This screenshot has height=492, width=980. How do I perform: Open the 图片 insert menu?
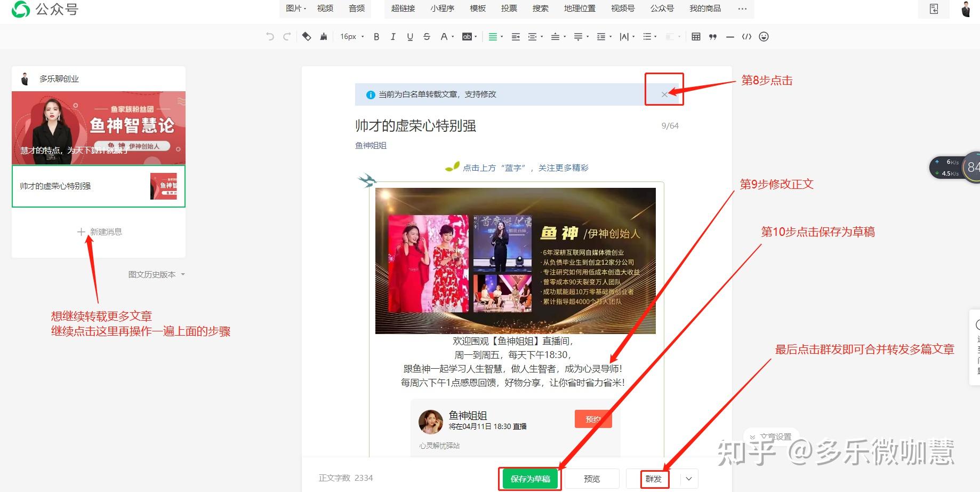(x=296, y=9)
